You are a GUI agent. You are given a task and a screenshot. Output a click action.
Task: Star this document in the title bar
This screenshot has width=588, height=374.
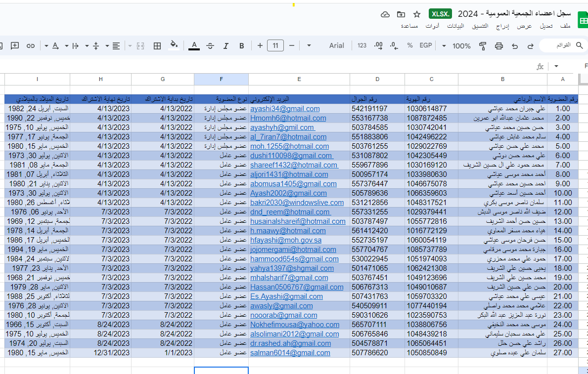coord(417,14)
